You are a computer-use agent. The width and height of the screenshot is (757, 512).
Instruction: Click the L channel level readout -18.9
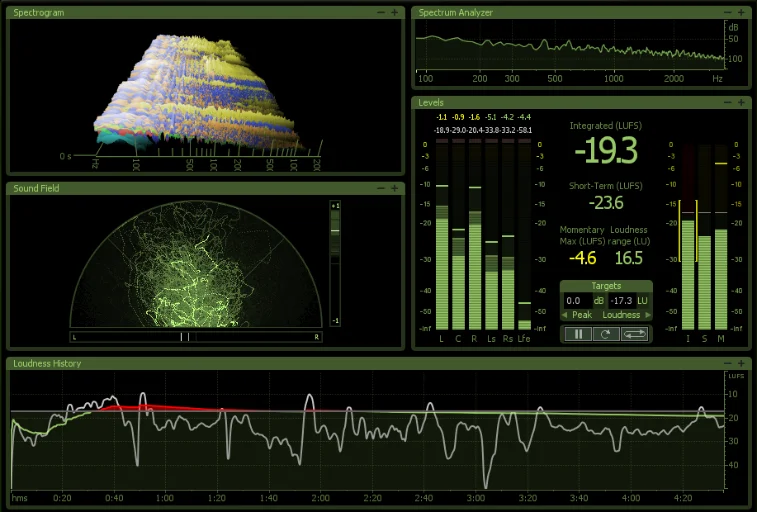coord(441,130)
